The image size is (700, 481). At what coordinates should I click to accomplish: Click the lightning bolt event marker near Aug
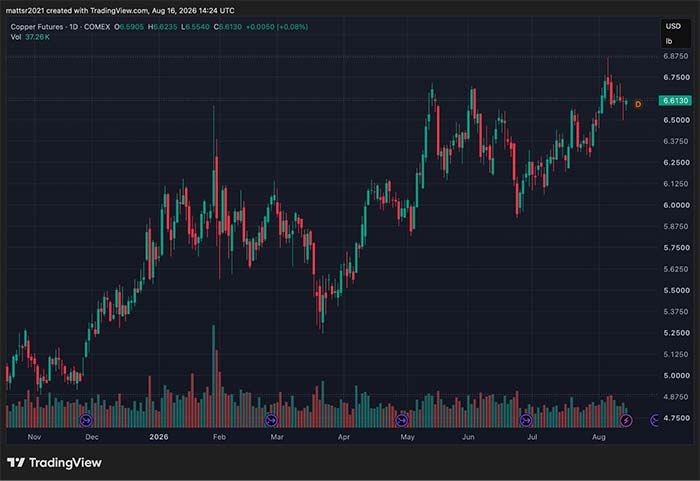tap(626, 420)
